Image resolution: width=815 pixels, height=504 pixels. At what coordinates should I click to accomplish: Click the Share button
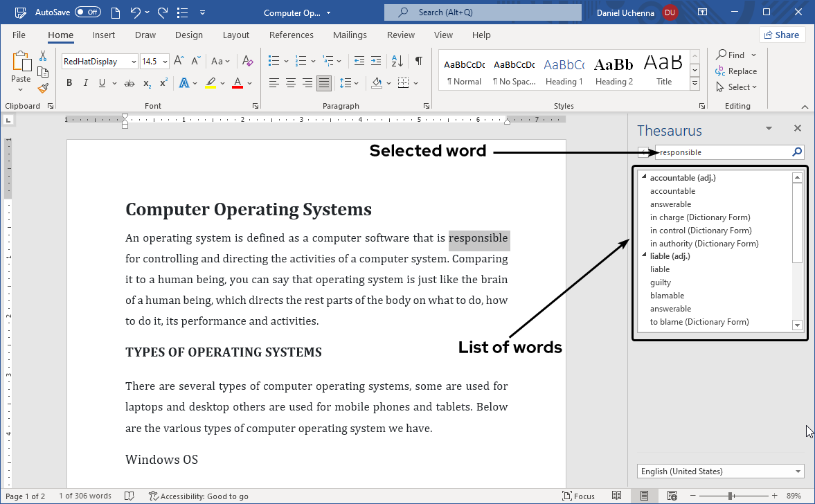(x=782, y=35)
